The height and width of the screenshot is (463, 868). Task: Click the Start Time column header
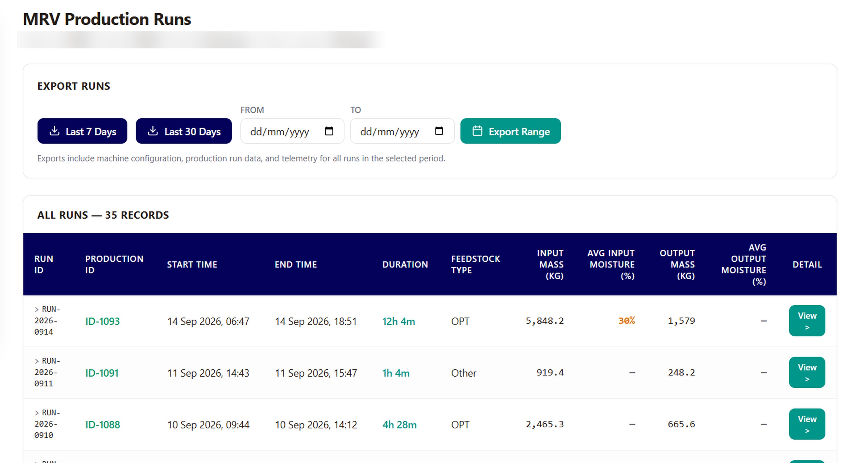192,265
